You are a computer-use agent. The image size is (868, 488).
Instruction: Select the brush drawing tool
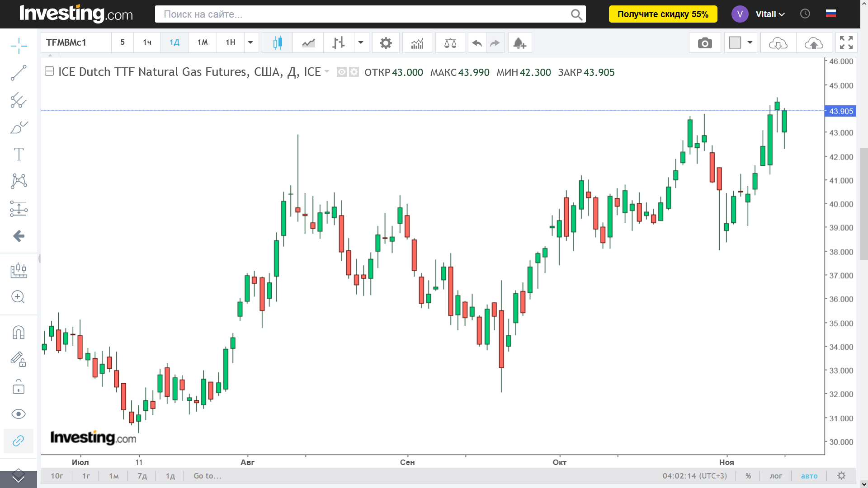click(19, 127)
